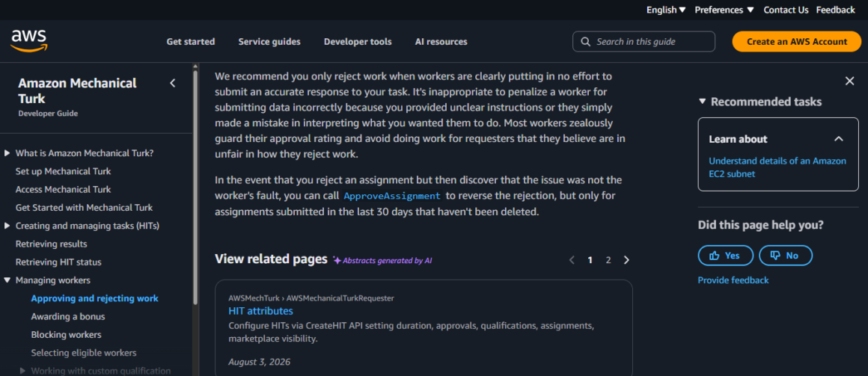The width and height of the screenshot is (868, 376).
Task: Click the search magnifier icon
Action: (x=585, y=41)
